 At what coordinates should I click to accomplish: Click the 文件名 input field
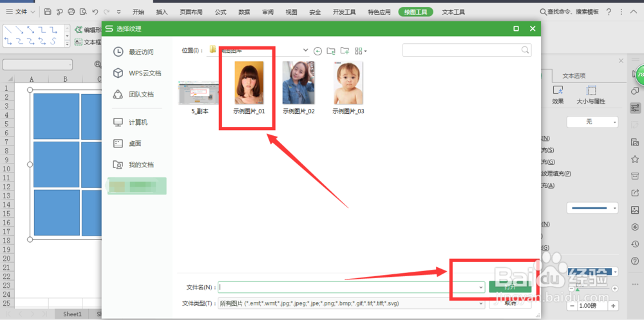[351, 287]
